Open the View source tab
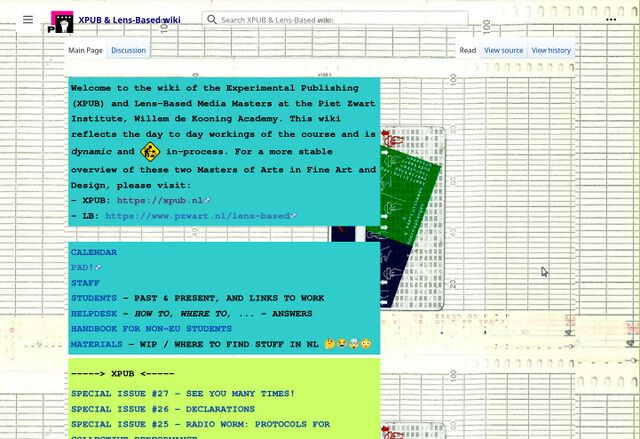This screenshot has width=640, height=439. point(503,50)
